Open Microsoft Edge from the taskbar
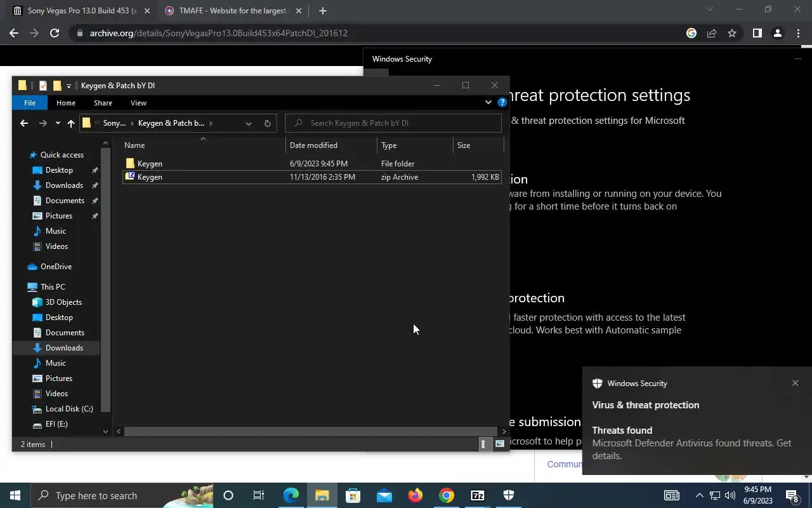This screenshot has width=812, height=508. coord(291,495)
